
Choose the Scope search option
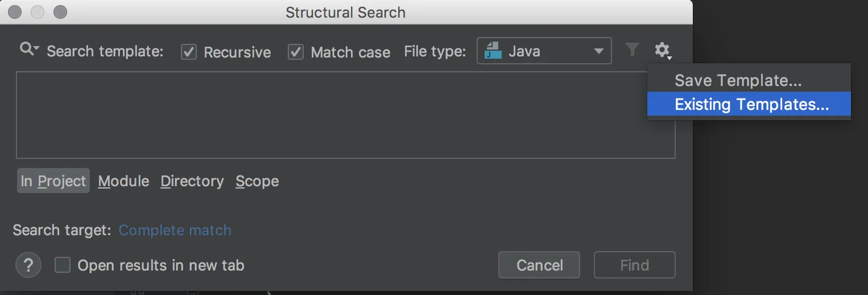click(x=257, y=181)
